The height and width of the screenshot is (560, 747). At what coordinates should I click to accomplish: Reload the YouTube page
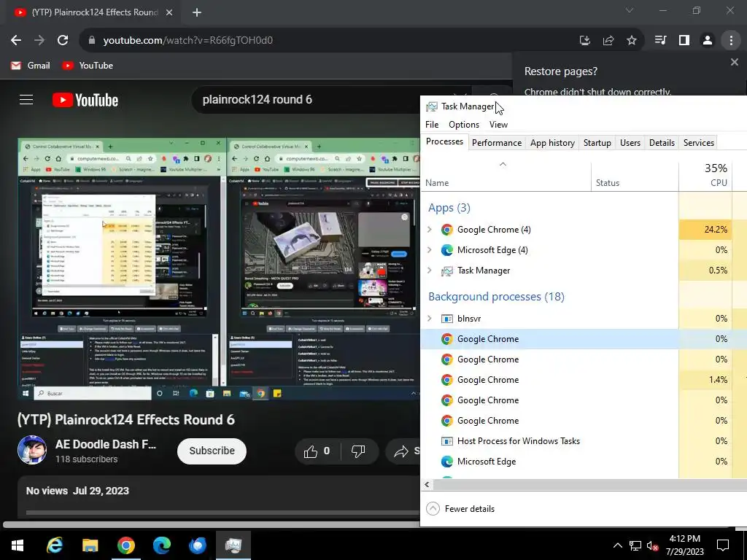tap(63, 41)
